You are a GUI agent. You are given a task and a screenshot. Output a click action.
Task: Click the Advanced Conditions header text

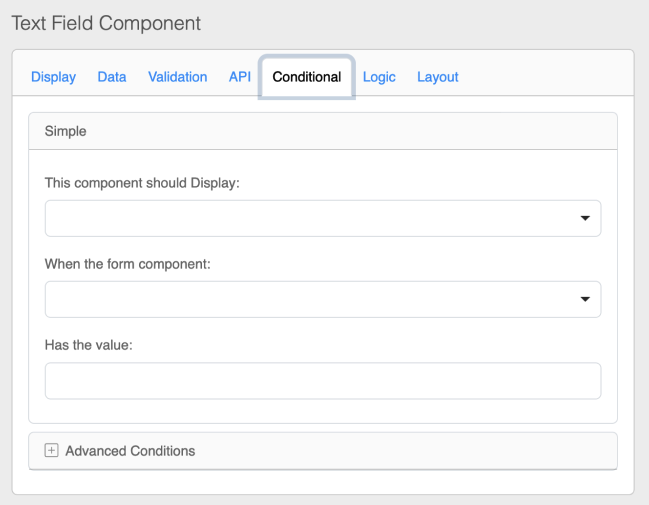[x=130, y=451]
